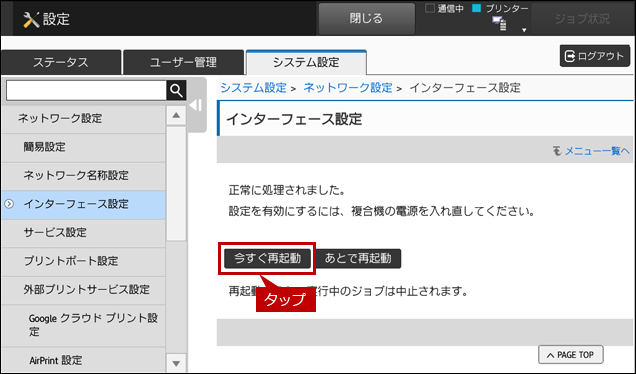Open ネットワーク設定 in the sidebar
Screen dimensions: 636x374
tap(84, 118)
